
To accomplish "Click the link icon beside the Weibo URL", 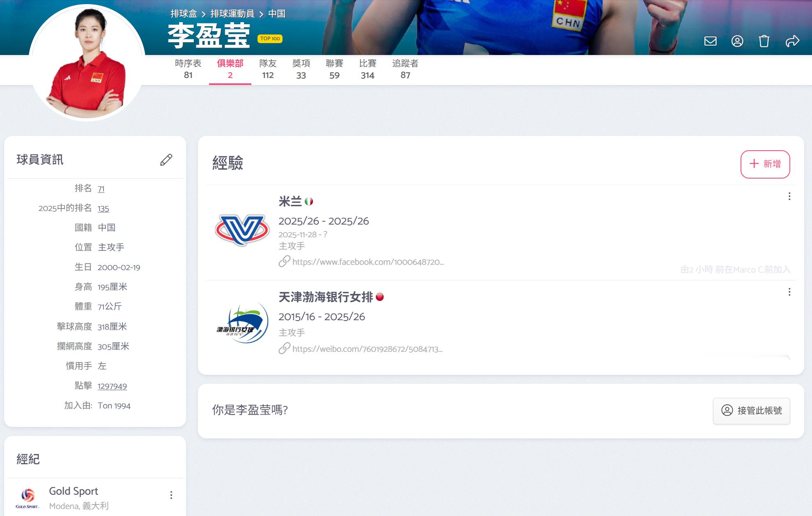I will [x=284, y=349].
